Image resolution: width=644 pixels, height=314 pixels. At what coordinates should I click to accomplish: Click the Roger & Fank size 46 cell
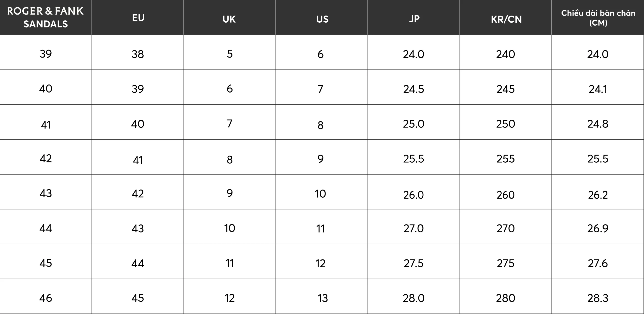click(x=46, y=298)
